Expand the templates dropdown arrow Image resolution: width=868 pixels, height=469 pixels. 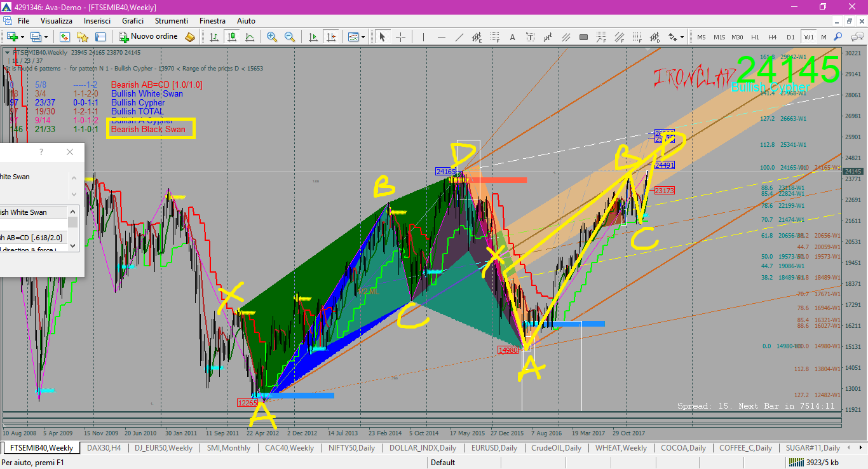(363, 37)
